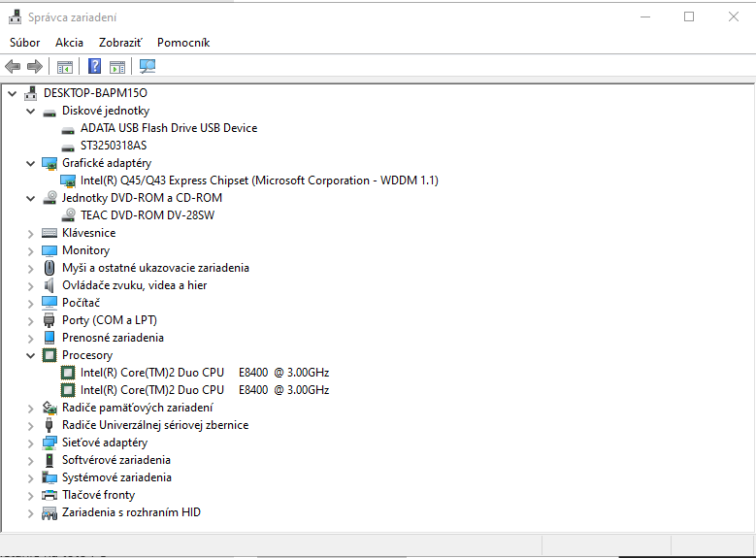Collapse the Grafické adaptéry category
Screen dimensions: 756x558
point(31,164)
